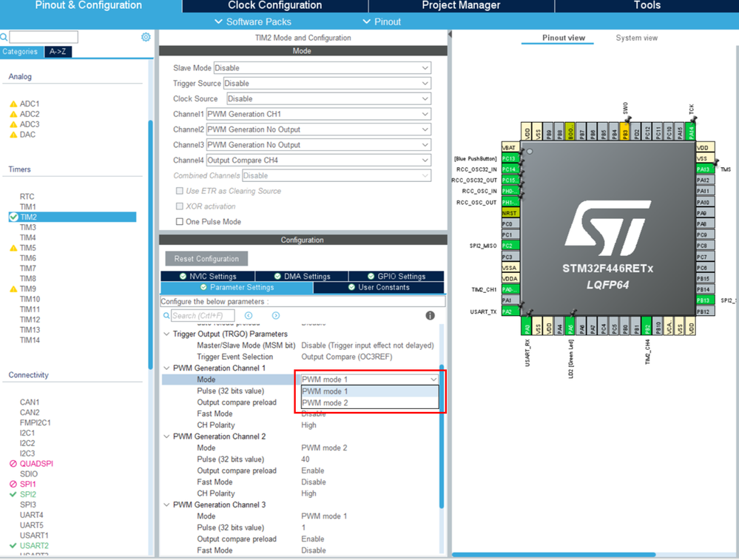Switch to System view tab

point(636,38)
